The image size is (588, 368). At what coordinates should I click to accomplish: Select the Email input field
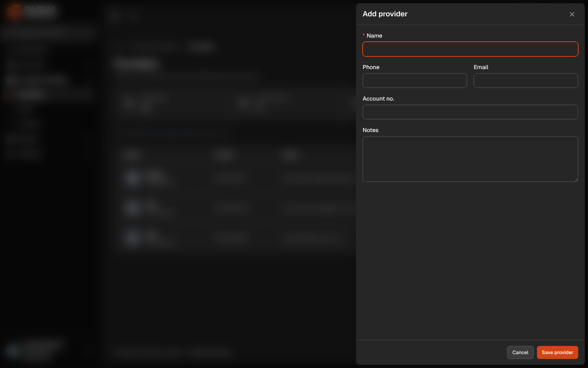(526, 81)
